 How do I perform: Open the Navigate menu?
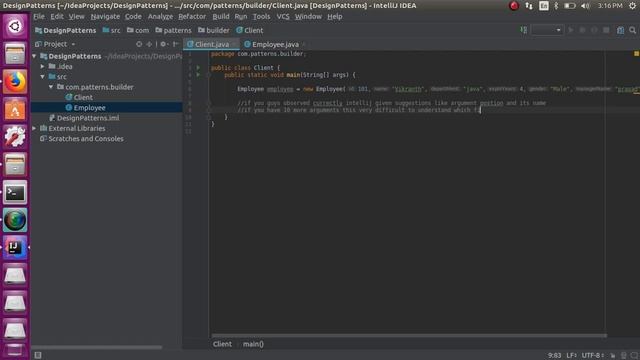coord(105,17)
